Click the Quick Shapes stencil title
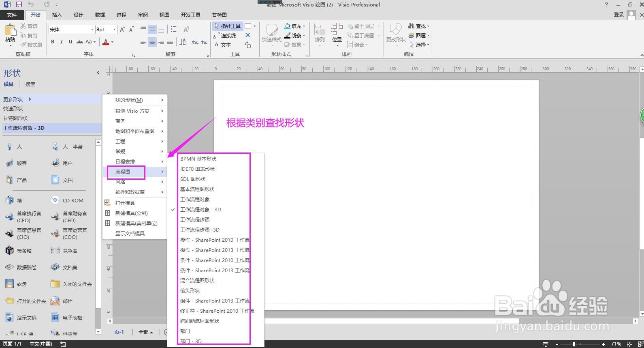The height and width of the screenshot is (348, 644). (x=13, y=108)
